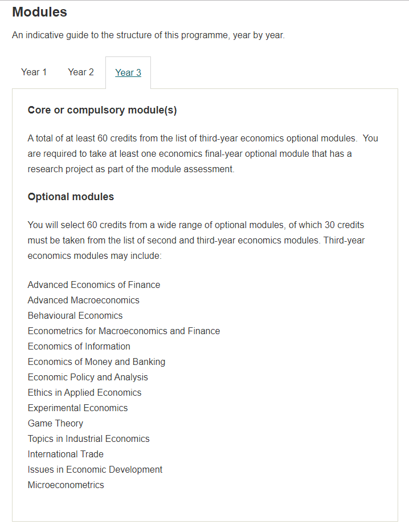This screenshot has height=532, width=409.
Task: Click Behavioural Economics in the list
Action: 75,315
